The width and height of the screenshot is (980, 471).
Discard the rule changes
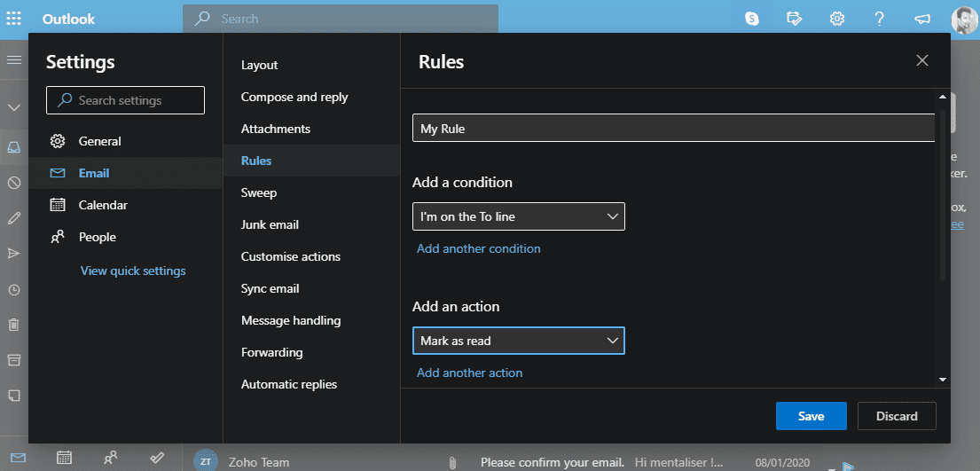(897, 416)
